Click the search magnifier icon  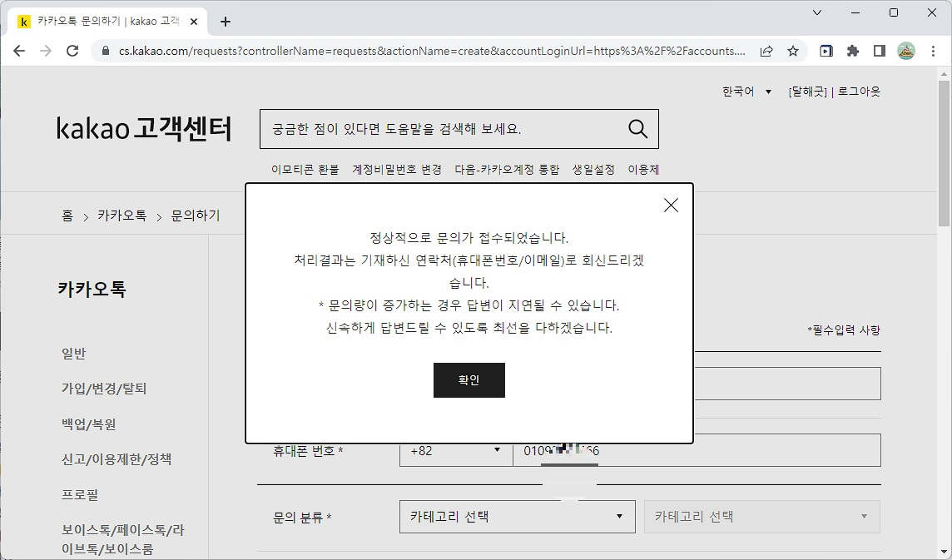coord(637,129)
